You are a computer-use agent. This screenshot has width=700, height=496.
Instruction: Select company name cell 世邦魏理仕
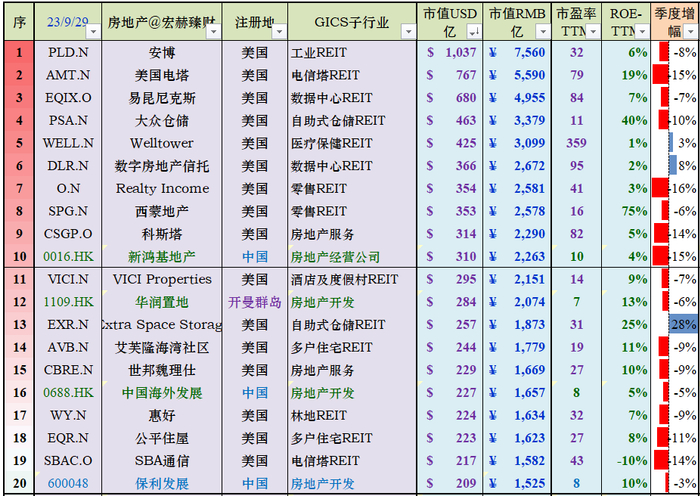click(162, 370)
